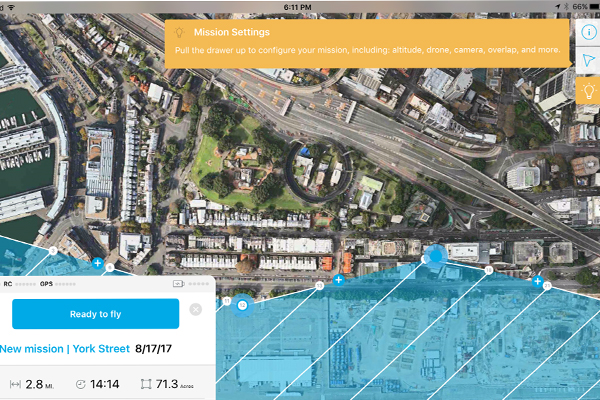
Task: Add a vertex with plus icon near waypoint 13
Action: [338, 280]
